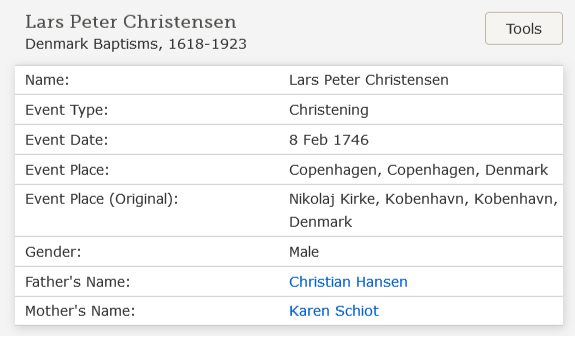Viewport: 575px width, 363px height.
Task: Click the Name field label
Action: [x=47, y=80]
